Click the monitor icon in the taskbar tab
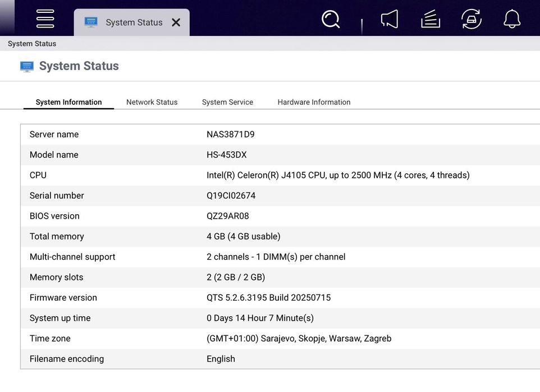This screenshot has width=540, height=392. 91,22
